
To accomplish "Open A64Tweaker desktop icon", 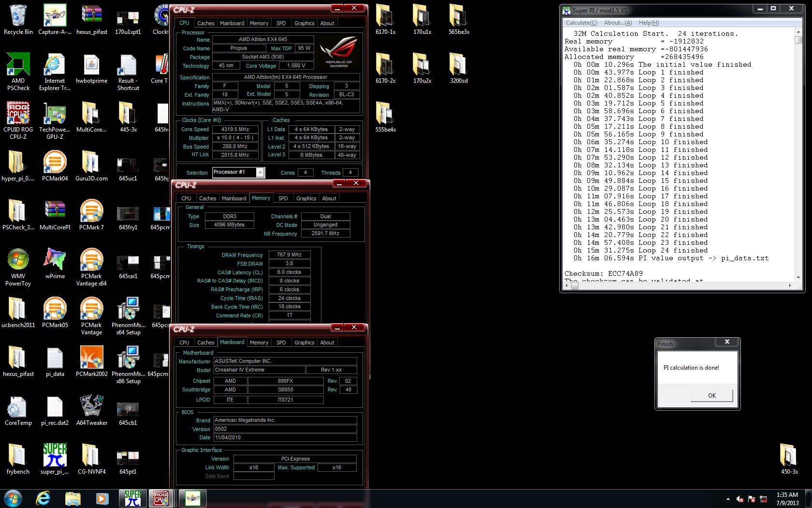I will pyautogui.click(x=91, y=410).
